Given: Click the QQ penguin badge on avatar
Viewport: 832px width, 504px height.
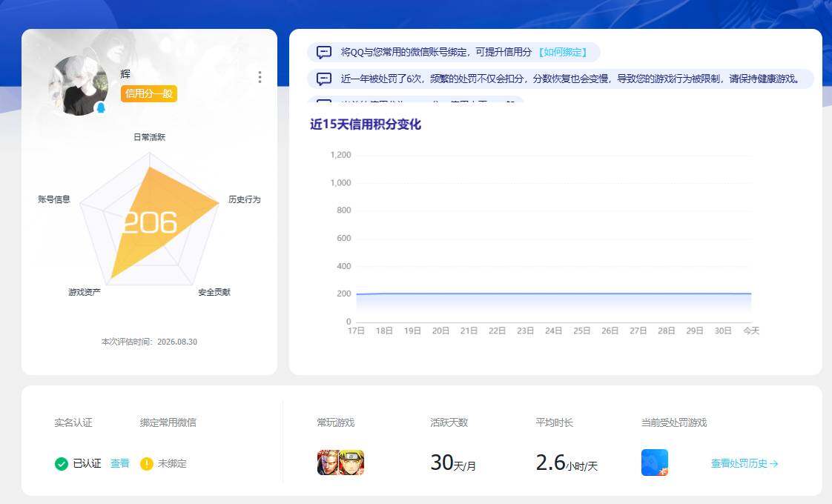Looking at the screenshot, I should pos(101,107).
